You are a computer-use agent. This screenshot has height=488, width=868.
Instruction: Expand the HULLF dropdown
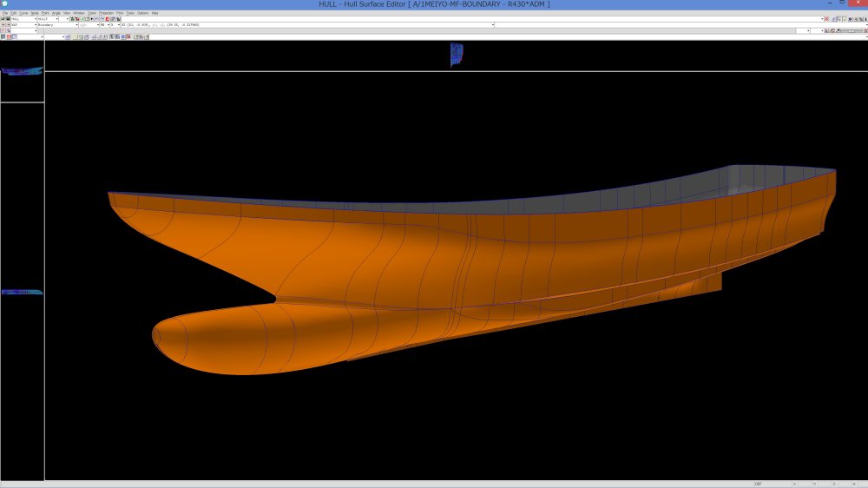(x=57, y=19)
